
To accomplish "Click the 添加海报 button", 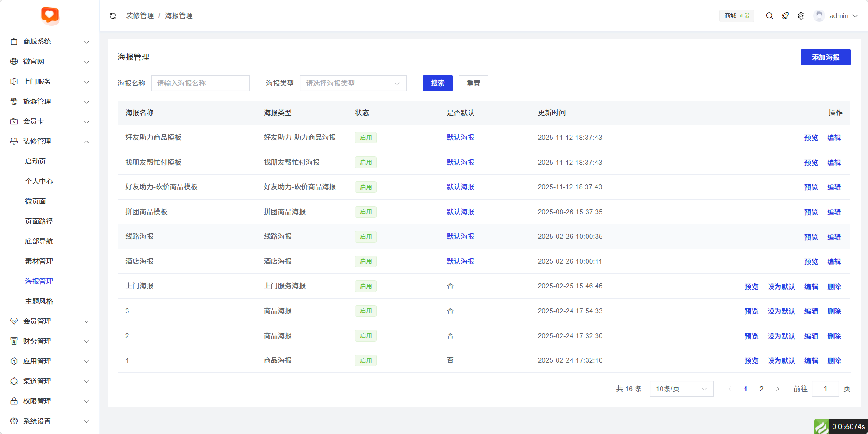I will 825,58.
